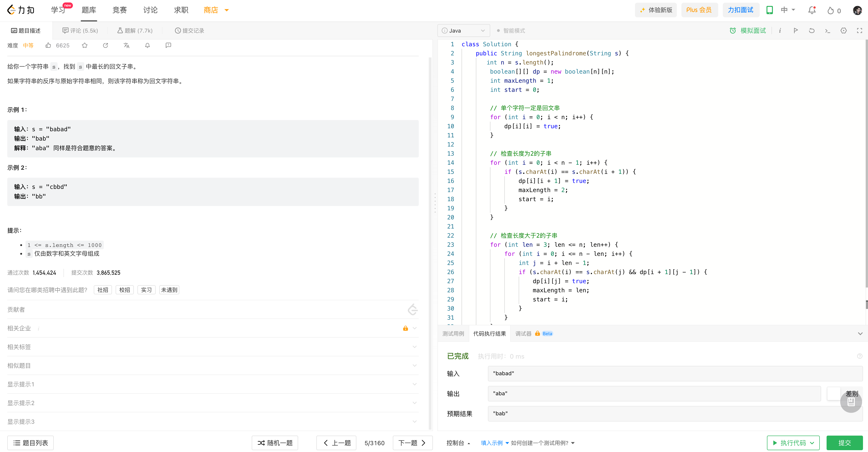The height and width of the screenshot is (452, 868).
Task: Click the reset code icon
Action: (811, 31)
